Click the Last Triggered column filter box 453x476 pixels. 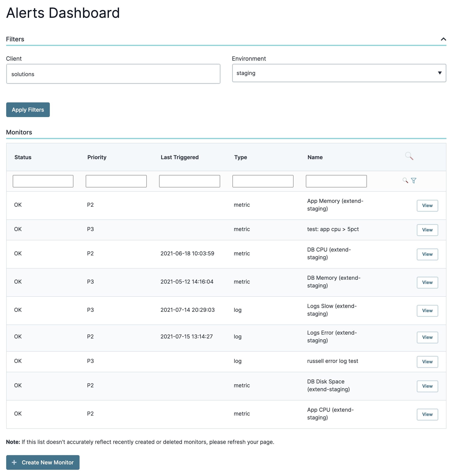190,181
